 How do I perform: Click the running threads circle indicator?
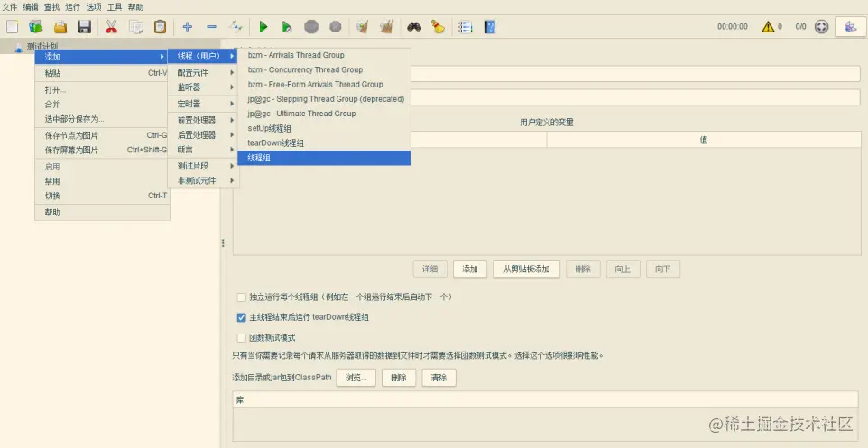coord(821,26)
